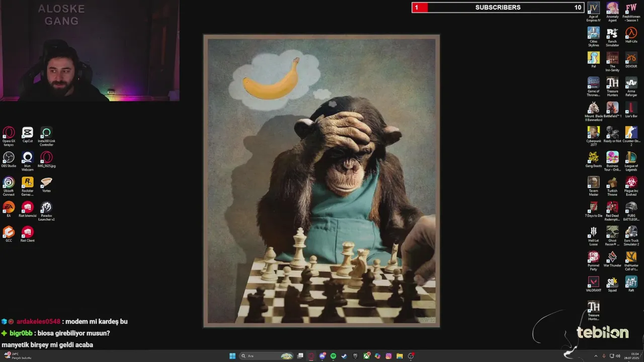Launch Riot İstemcisi desktop shortcut

[28, 209]
